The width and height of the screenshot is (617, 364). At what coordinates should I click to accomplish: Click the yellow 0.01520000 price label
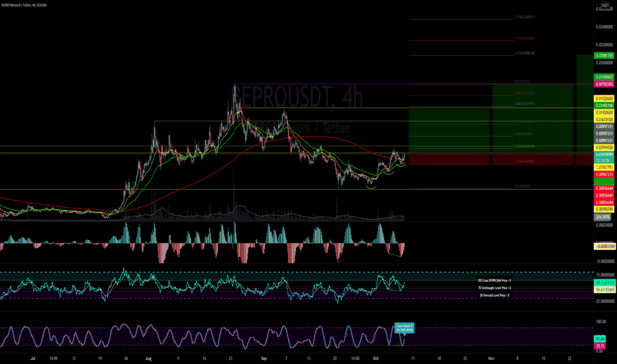(604, 99)
